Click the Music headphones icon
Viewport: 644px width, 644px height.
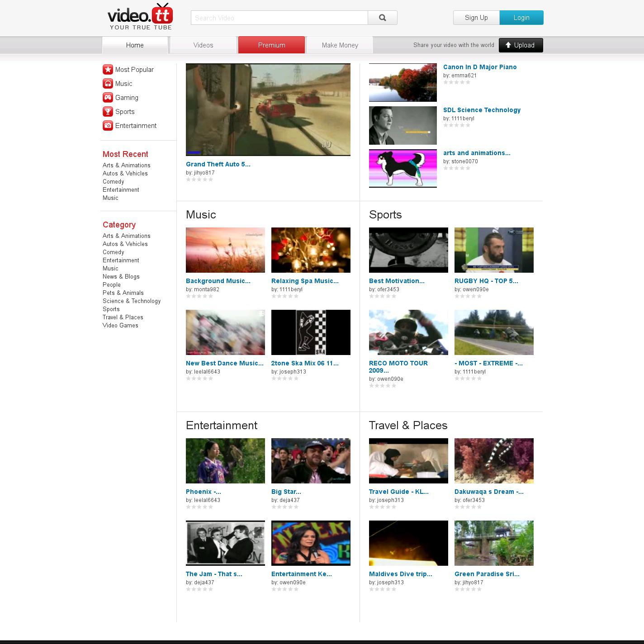click(108, 84)
